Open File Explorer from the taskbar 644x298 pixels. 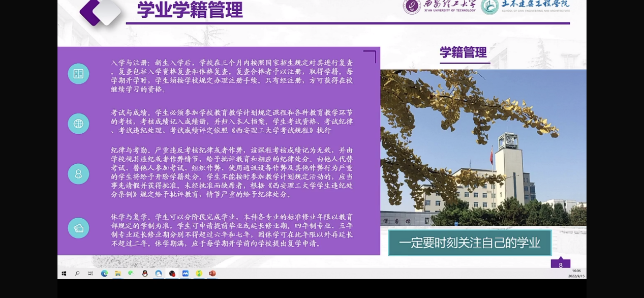[117, 274]
